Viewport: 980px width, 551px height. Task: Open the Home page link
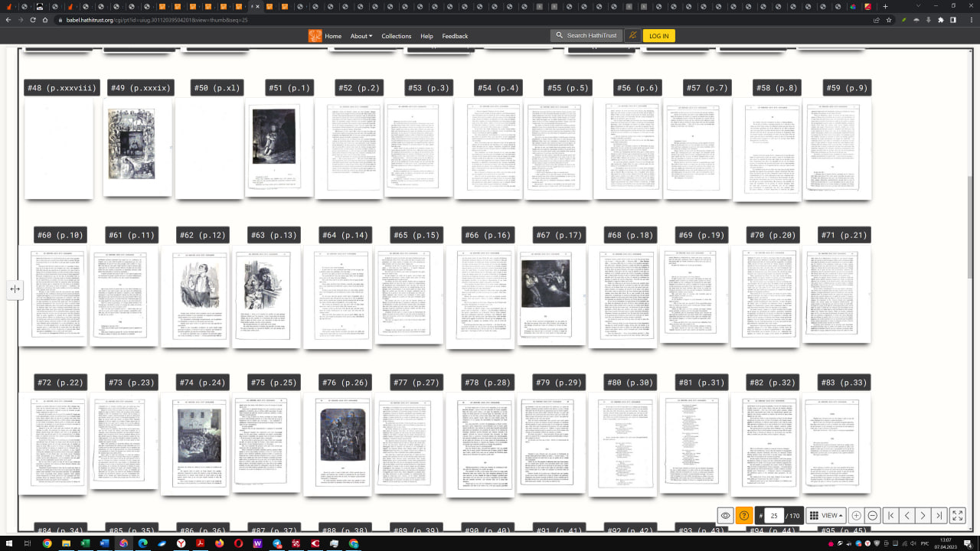pos(333,36)
